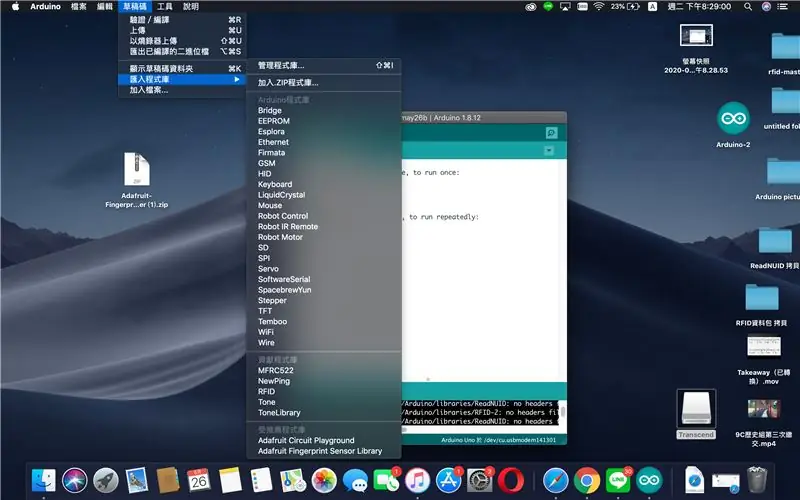Image resolution: width=800 pixels, height=500 pixels.
Task: Open Messages app in the dock
Action: coord(355,481)
